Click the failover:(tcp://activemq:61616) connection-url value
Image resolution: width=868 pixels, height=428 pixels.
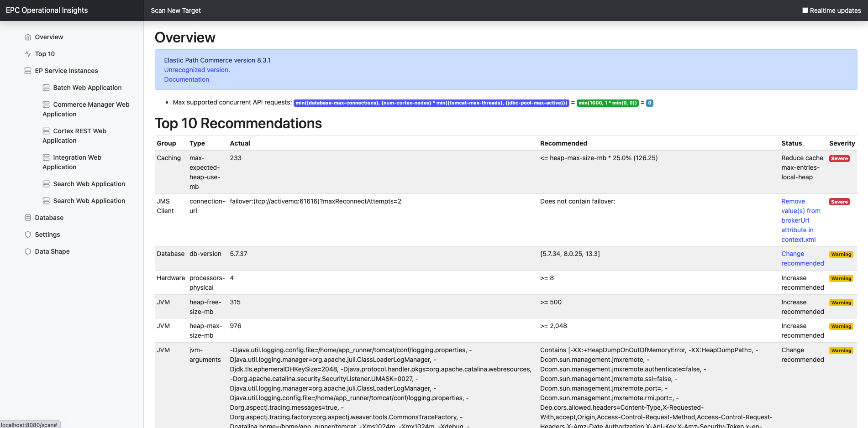point(316,201)
